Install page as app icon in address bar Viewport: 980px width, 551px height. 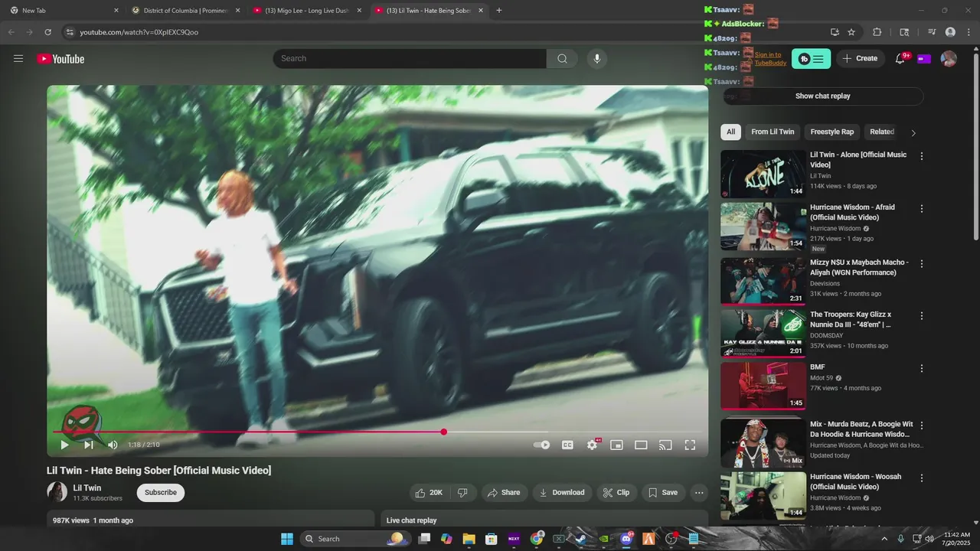(x=835, y=32)
